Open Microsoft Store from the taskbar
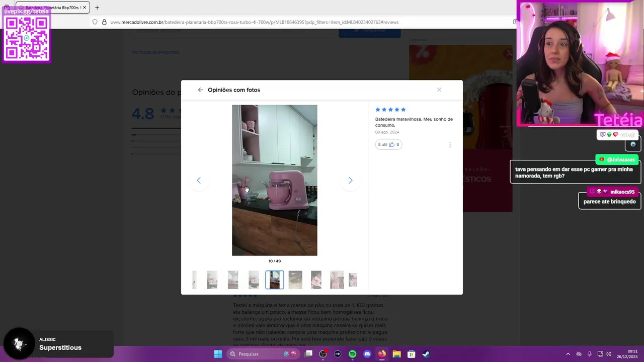644x362 pixels. click(x=411, y=354)
